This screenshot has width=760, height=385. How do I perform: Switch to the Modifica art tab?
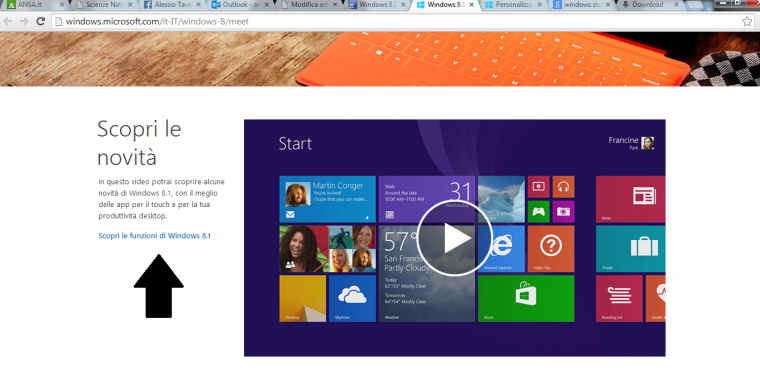[x=309, y=5]
